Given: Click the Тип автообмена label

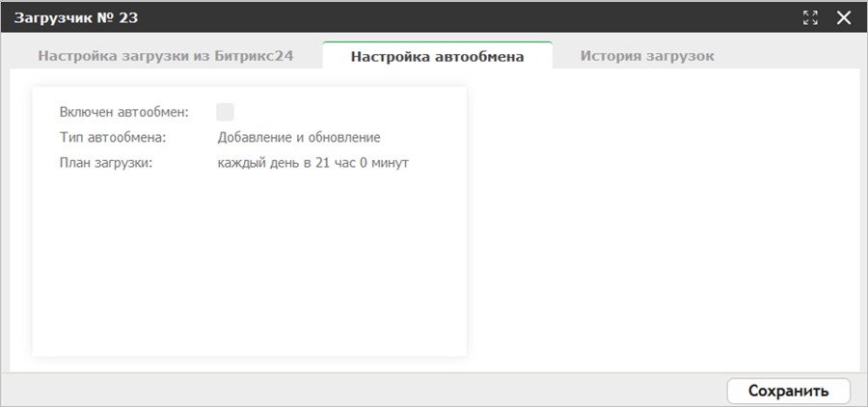Looking at the screenshot, I should click(x=113, y=137).
